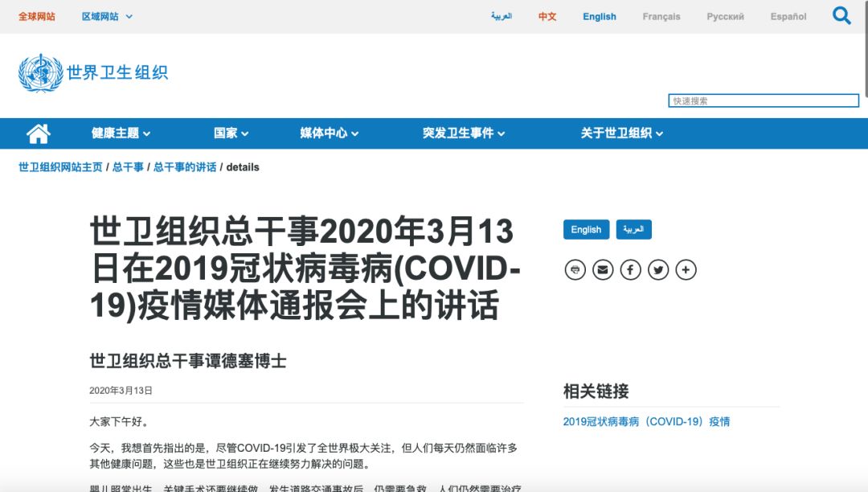Open the 健康主题 menu
Viewport: 868px width, 492px height.
point(121,133)
